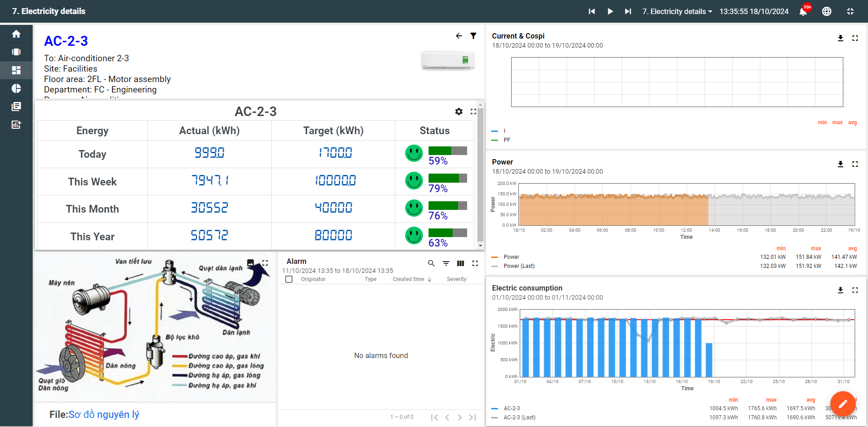Expand the Power chart fullscreen

click(x=855, y=164)
